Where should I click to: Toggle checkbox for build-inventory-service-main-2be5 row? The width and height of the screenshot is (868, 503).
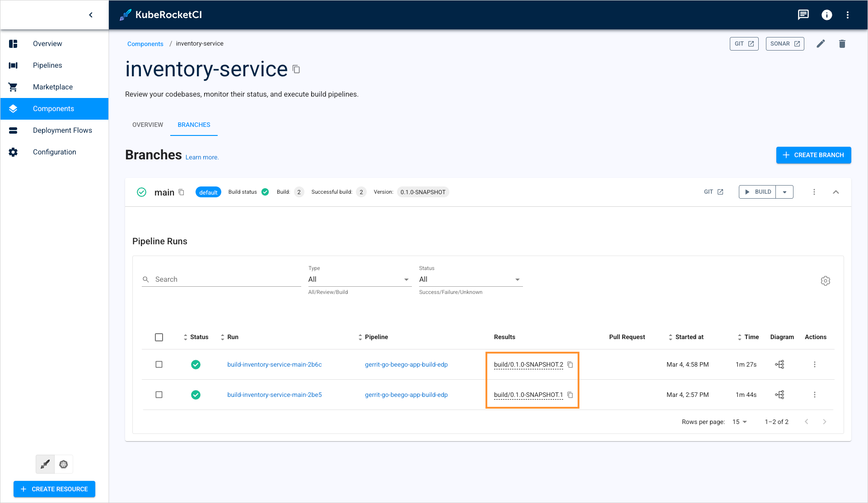159,395
